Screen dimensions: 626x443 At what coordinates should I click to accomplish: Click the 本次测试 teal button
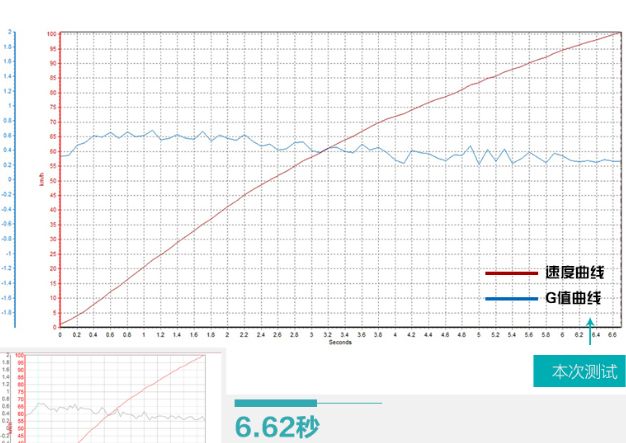(x=579, y=371)
